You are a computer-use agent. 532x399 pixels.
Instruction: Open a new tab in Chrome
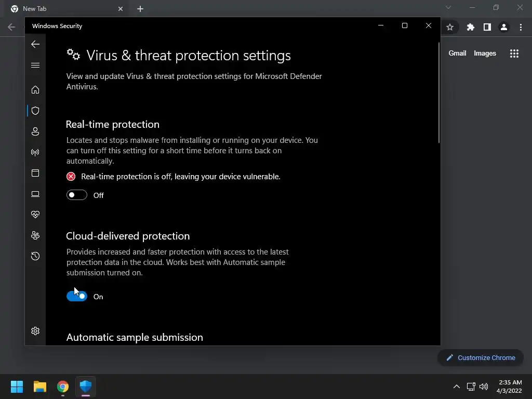click(x=140, y=9)
